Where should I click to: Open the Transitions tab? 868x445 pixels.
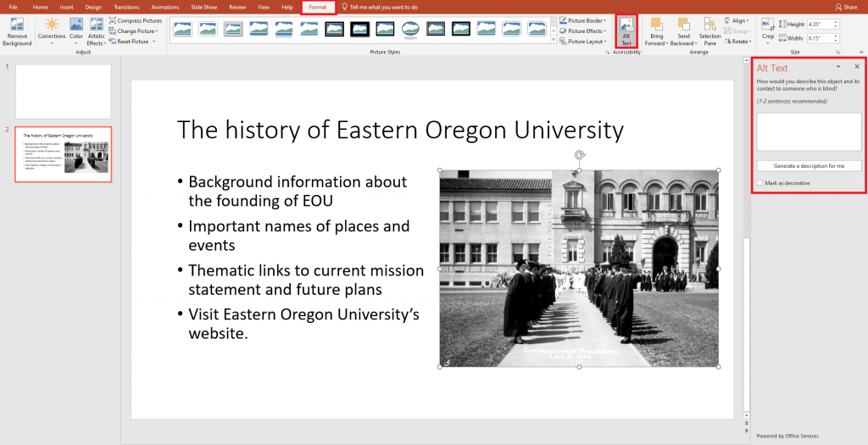(125, 7)
